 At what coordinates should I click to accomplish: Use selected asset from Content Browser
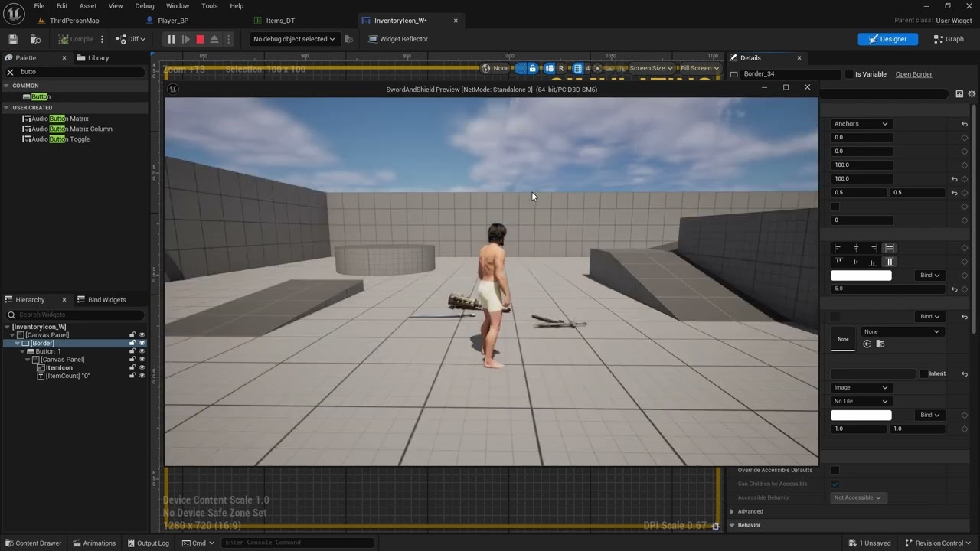coord(867,344)
